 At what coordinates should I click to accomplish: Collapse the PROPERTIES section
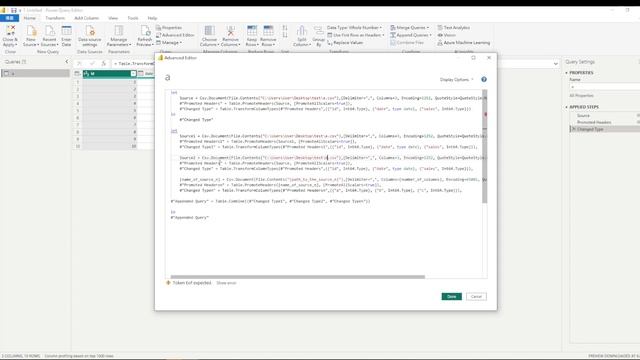pos(567,73)
